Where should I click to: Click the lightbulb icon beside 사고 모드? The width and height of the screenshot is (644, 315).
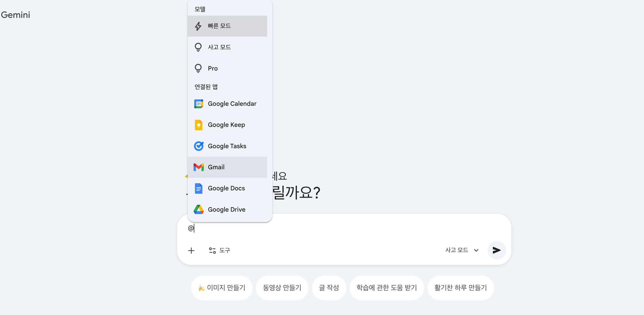pos(198,47)
